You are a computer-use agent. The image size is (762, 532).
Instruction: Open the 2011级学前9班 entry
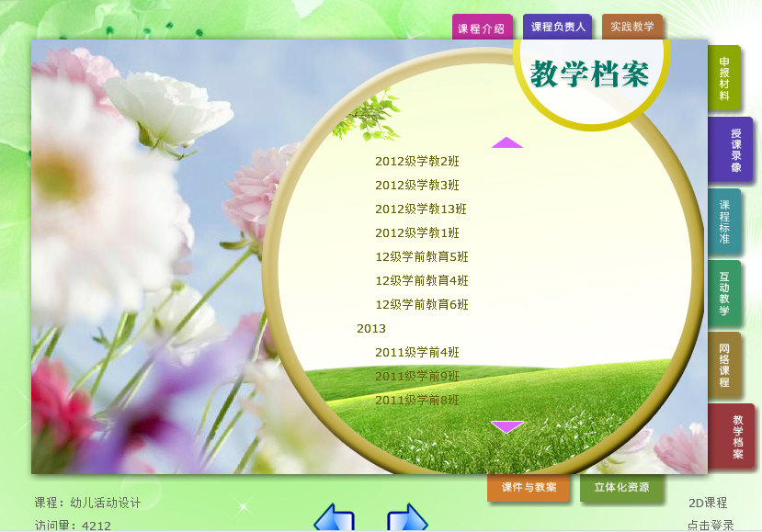pyautogui.click(x=417, y=376)
